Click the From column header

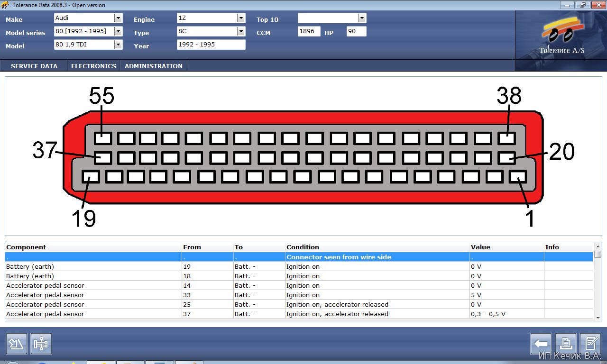(x=208, y=247)
